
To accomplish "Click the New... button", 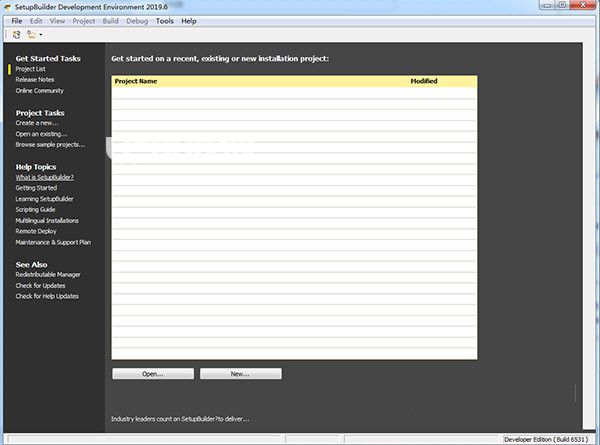I will click(x=241, y=374).
